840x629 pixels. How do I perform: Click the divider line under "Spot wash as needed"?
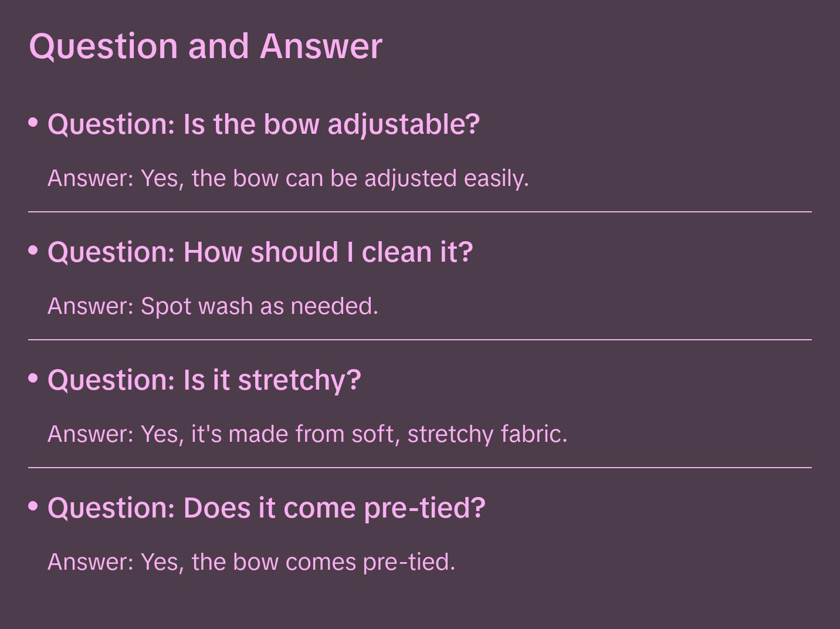420,340
